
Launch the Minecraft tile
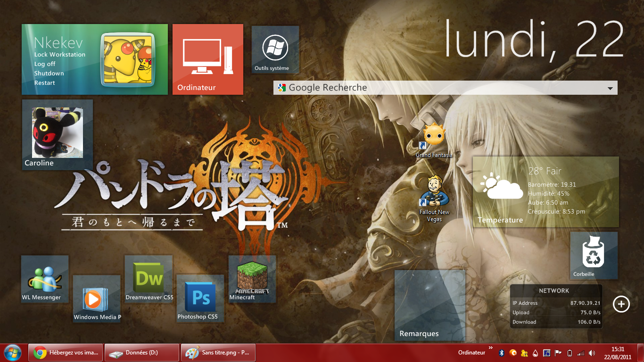(252, 279)
